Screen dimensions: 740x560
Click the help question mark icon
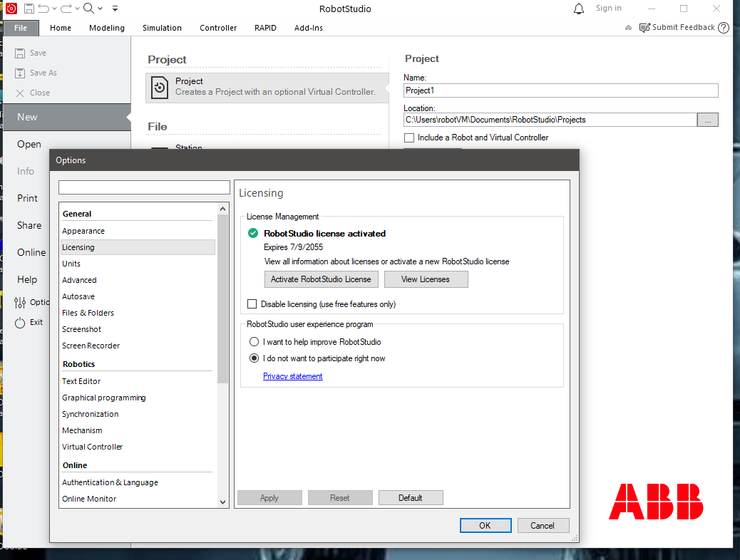click(724, 28)
